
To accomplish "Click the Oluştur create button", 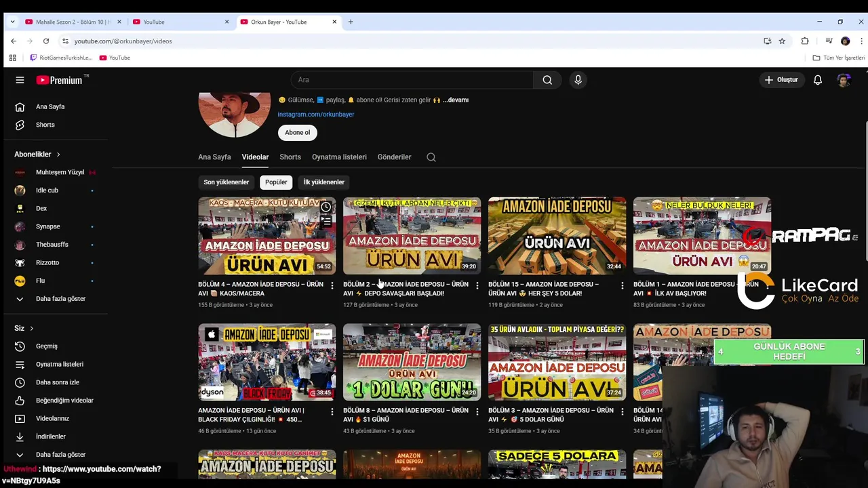I will tap(781, 80).
